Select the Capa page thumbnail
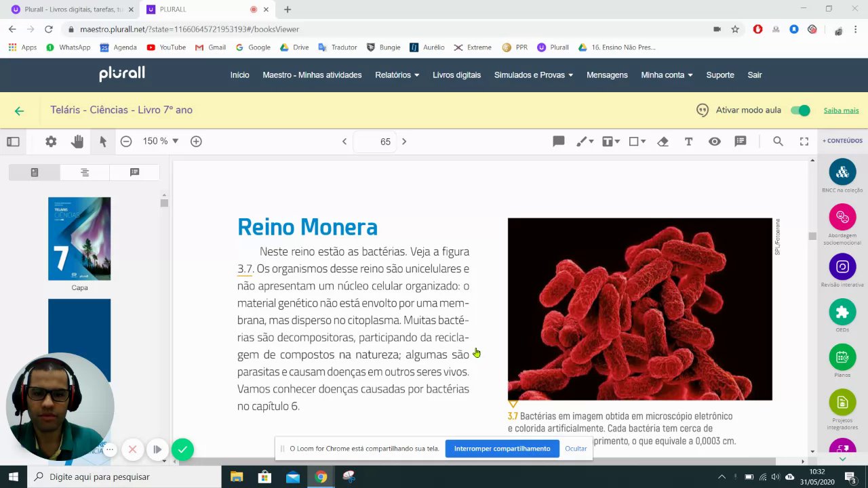This screenshot has width=868, height=488. [x=79, y=239]
